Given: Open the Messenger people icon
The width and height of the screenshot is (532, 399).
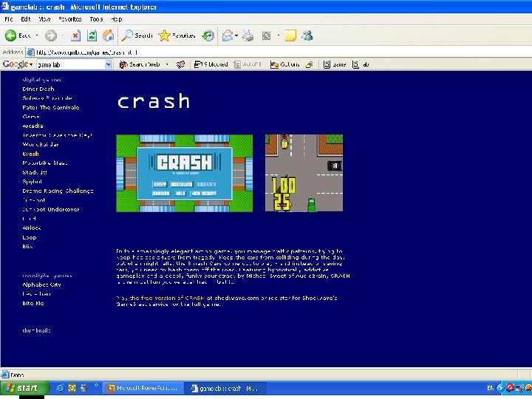Looking at the screenshot, I should tap(307, 35).
